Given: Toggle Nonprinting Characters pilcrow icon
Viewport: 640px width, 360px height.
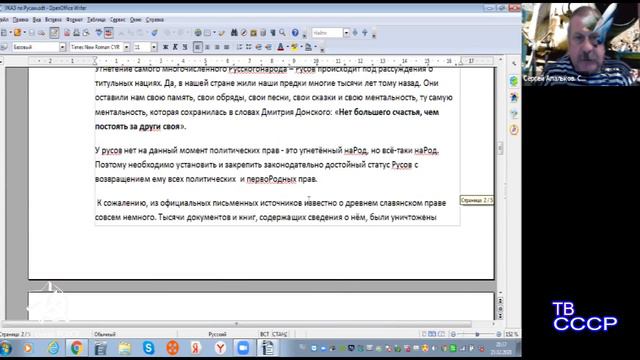Looking at the screenshot, I should tap(273, 33).
